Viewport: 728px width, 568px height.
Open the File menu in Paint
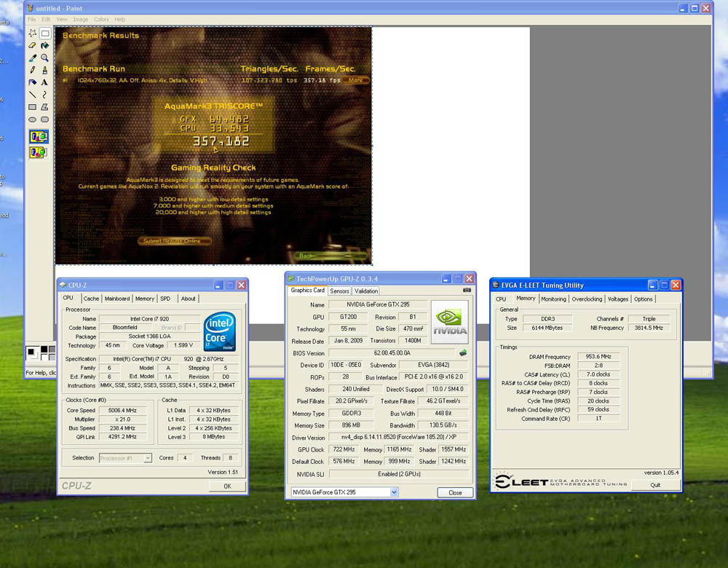(x=31, y=20)
